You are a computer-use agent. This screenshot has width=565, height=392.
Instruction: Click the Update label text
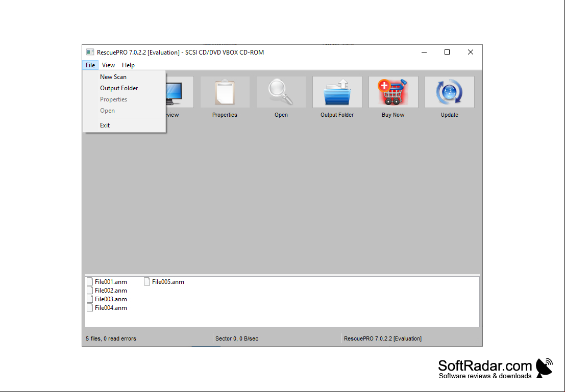pyautogui.click(x=450, y=115)
